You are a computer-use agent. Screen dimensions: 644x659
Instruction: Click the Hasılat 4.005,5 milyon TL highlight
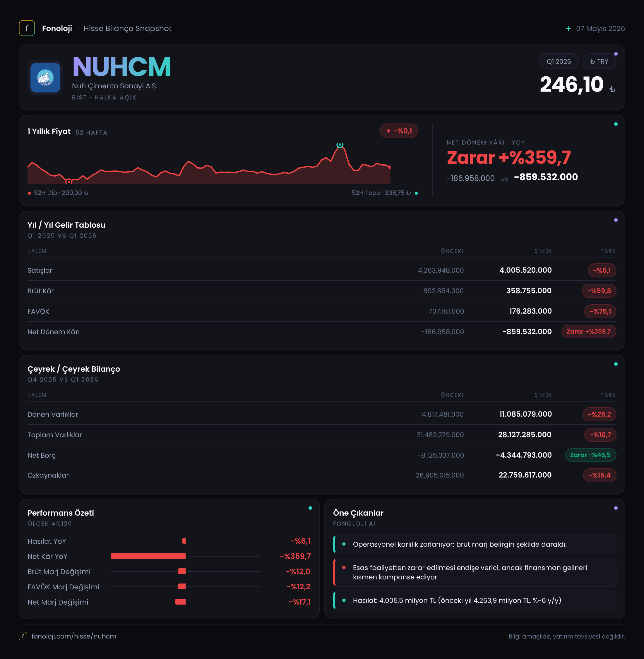point(475,600)
